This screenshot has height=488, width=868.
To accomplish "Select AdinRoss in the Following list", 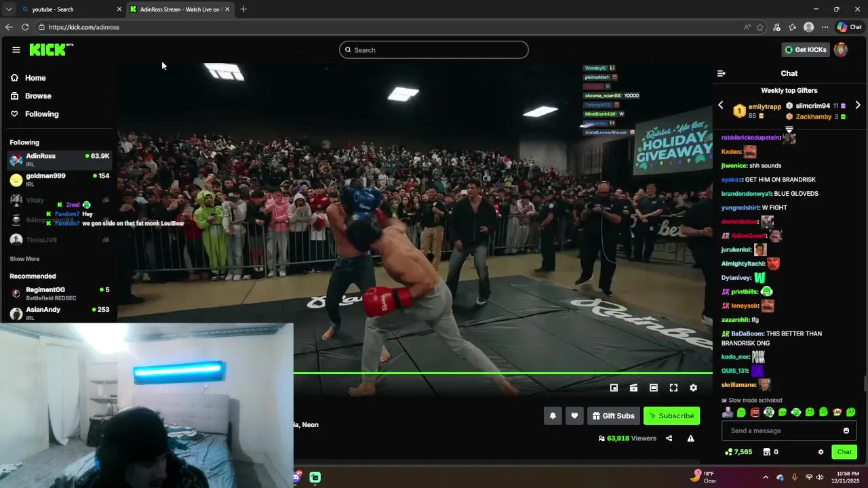I will click(x=60, y=159).
